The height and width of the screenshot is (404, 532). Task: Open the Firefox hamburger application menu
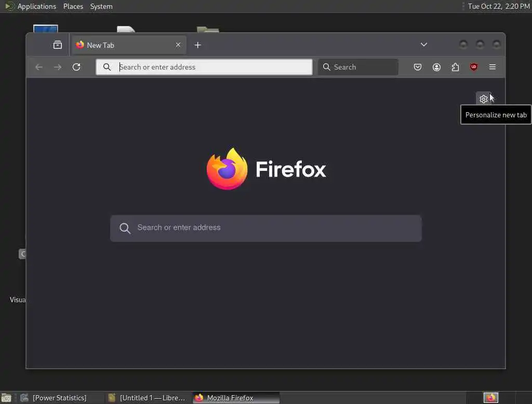click(x=493, y=67)
